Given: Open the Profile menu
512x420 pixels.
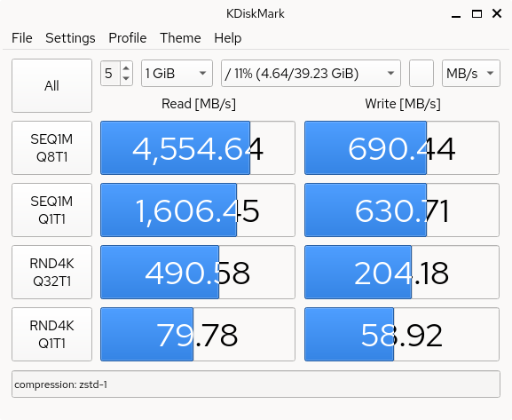Looking at the screenshot, I should 128,38.
